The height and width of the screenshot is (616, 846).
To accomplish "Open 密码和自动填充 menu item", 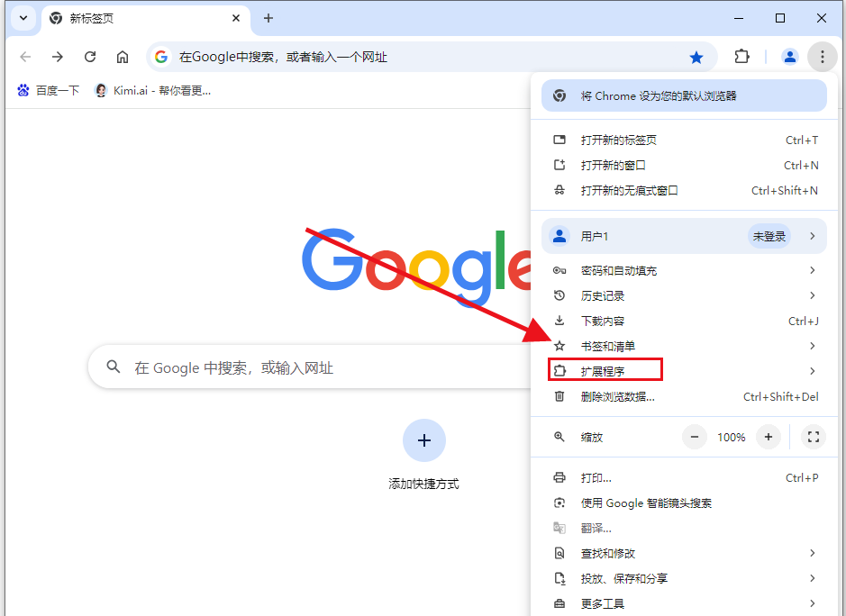I will coord(684,270).
